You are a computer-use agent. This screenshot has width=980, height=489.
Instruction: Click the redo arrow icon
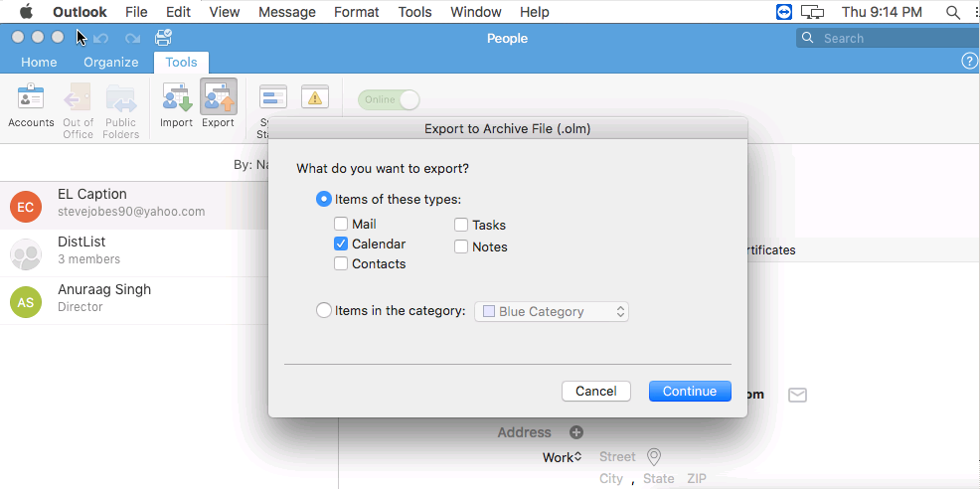132,38
